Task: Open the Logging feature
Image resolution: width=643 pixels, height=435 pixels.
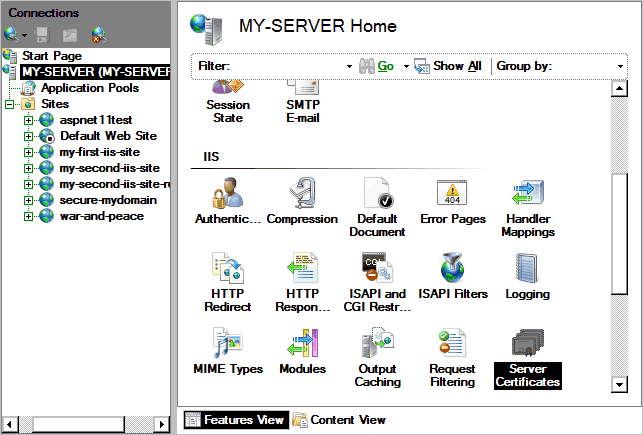Action: (528, 276)
